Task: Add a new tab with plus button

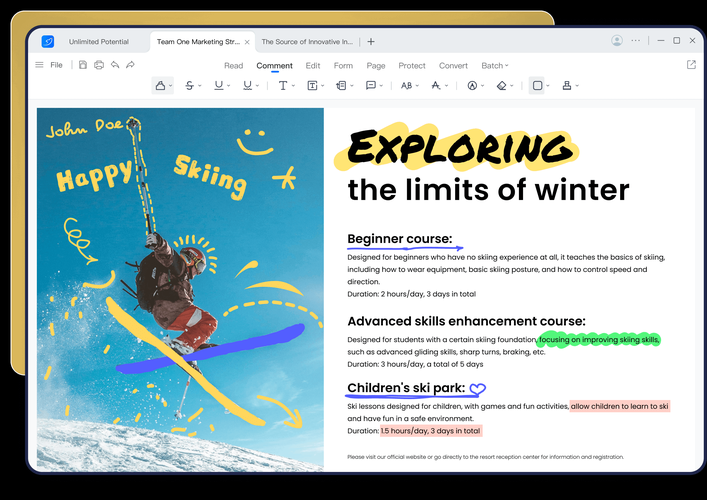Action: click(371, 42)
